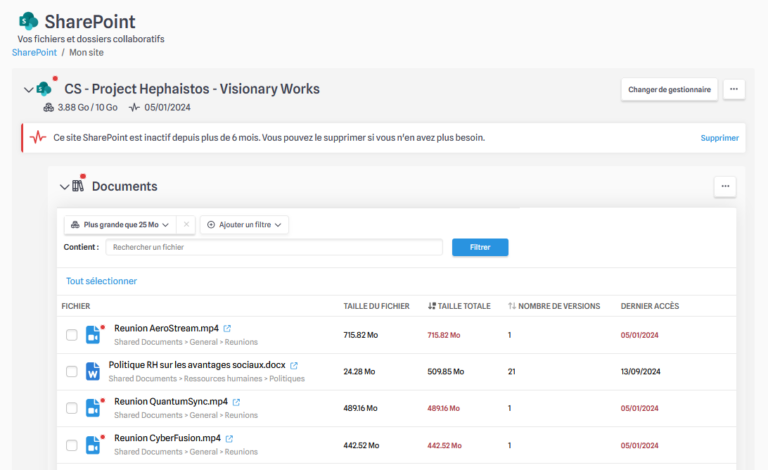
Task: Click the red 442.52 Mo total size value
Action: pos(444,446)
